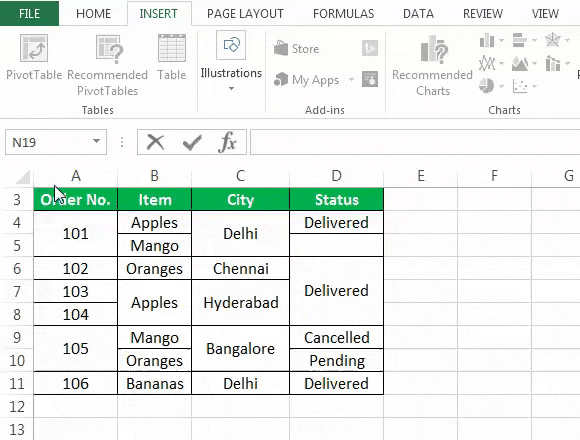Image resolution: width=580 pixels, height=440 pixels.
Task: Insert a Table from the ribbon
Action: click(x=172, y=57)
